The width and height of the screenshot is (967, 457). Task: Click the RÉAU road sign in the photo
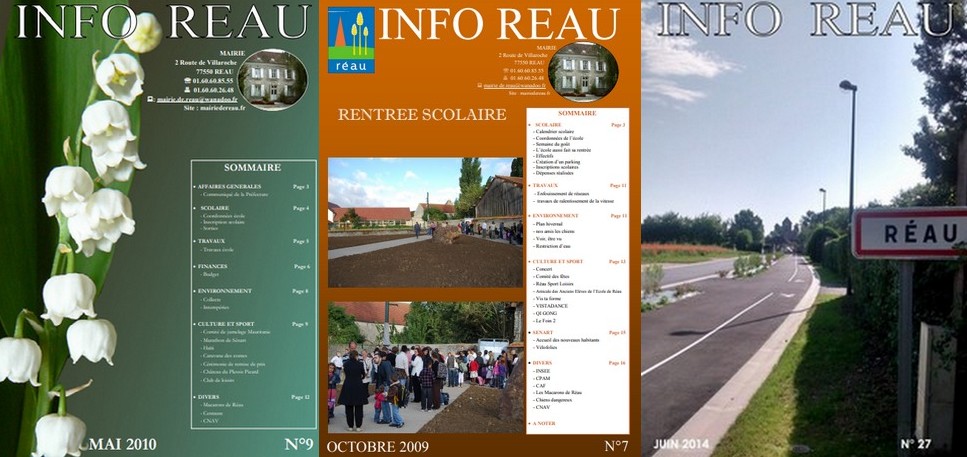point(910,233)
